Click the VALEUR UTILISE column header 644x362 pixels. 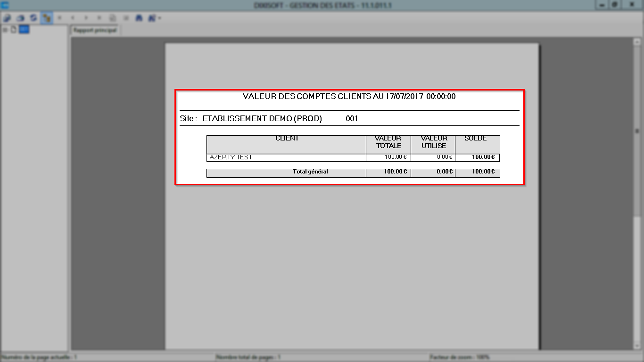433,144
